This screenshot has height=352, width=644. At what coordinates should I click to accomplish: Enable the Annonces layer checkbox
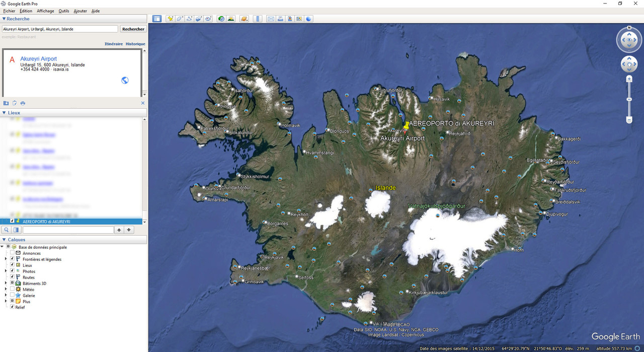[12, 253]
